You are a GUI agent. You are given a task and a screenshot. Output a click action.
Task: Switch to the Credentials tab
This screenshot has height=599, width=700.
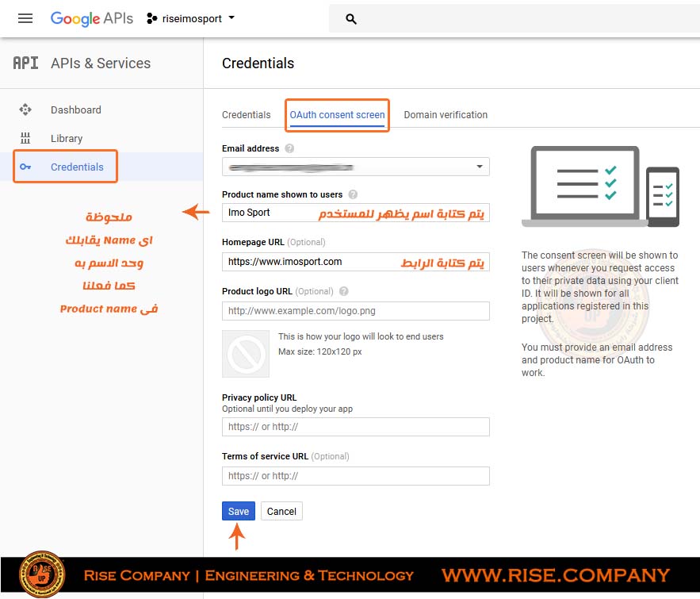pyautogui.click(x=246, y=115)
